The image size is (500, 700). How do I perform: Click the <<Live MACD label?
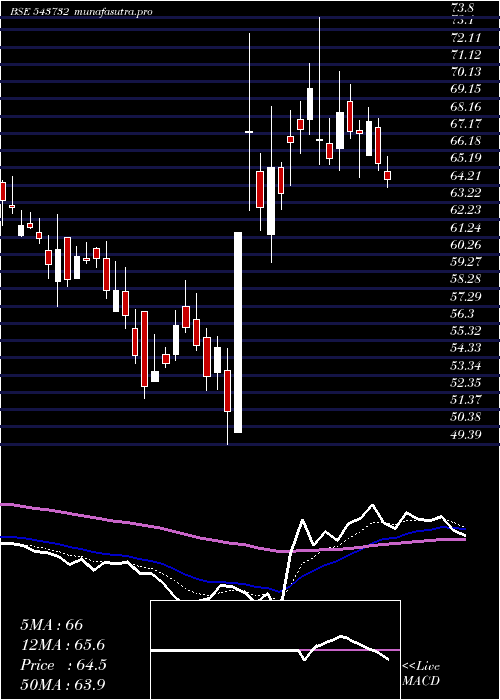click(421, 674)
